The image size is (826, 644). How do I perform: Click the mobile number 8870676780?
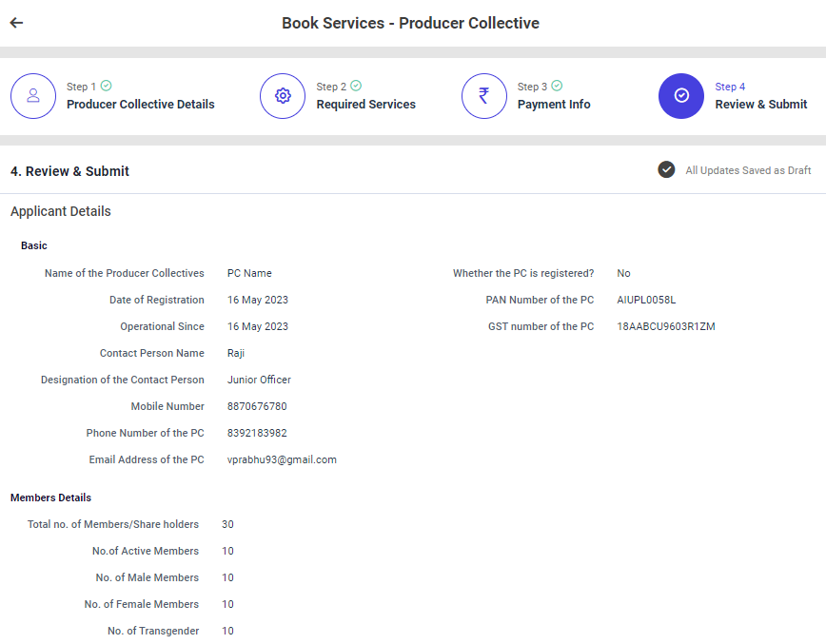point(257,406)
